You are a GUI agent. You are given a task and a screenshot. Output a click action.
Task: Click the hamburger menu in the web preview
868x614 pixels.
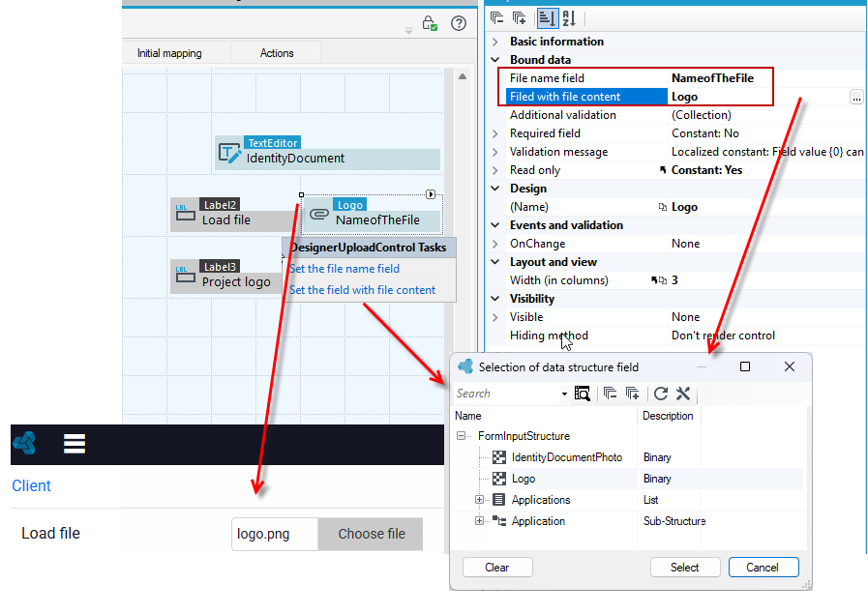point(75,444)
